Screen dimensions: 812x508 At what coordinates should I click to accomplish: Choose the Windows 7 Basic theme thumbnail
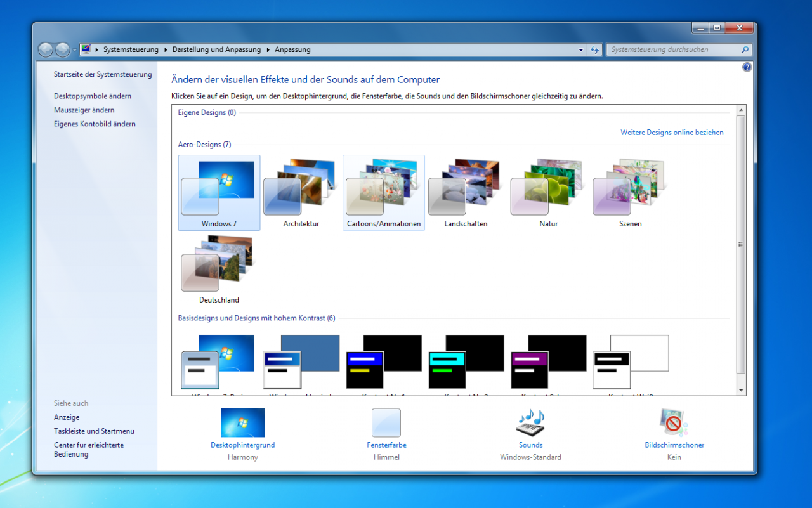click(x=219, y=361)
